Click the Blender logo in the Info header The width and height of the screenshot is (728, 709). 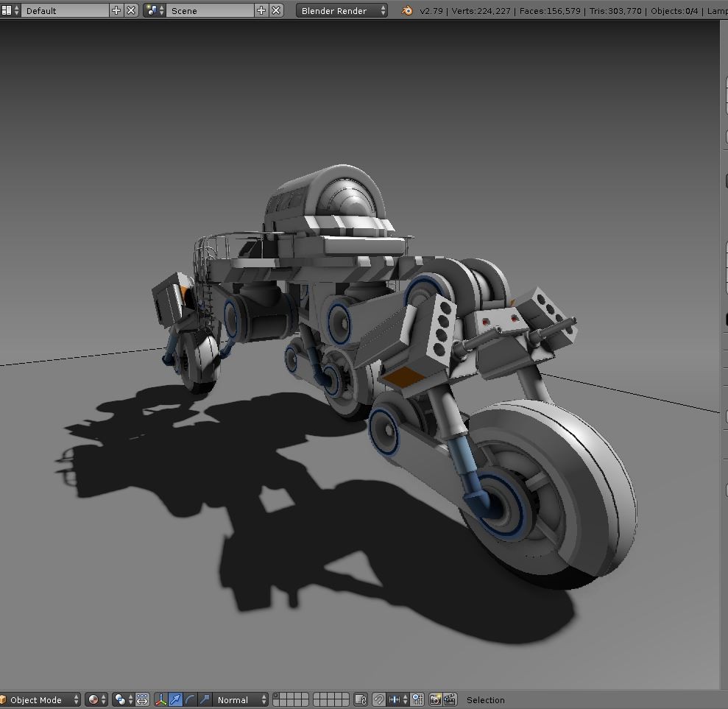(x=406, y=11)
